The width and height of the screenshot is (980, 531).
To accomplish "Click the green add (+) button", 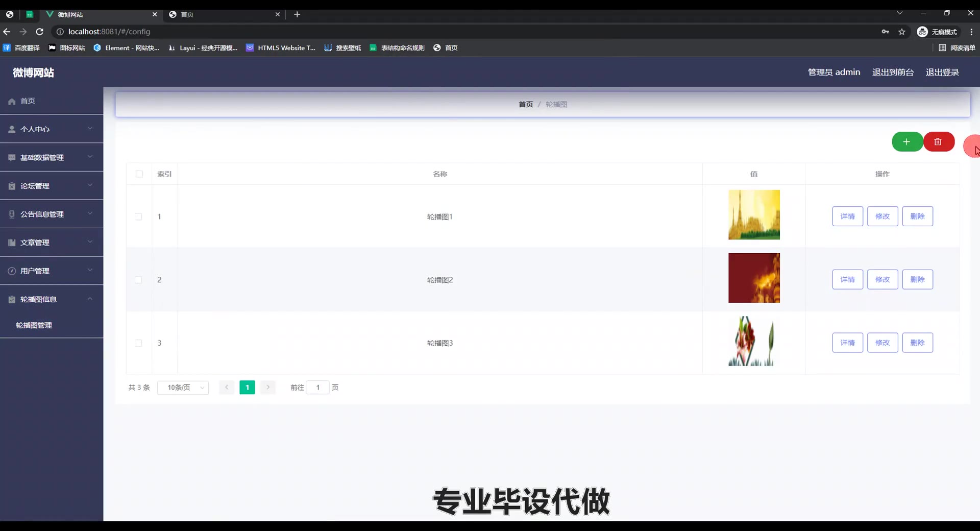I will tap(907, 142).
